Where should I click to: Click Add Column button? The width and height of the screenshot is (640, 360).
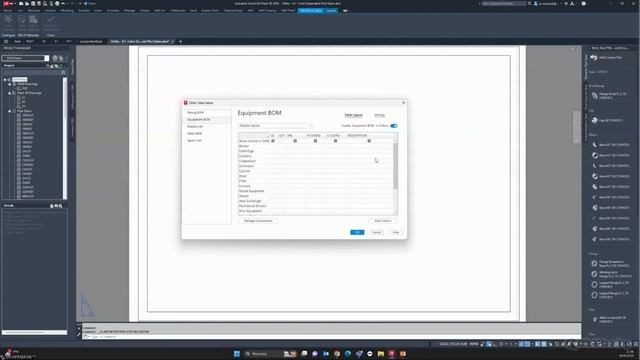[x=383, y=221]
